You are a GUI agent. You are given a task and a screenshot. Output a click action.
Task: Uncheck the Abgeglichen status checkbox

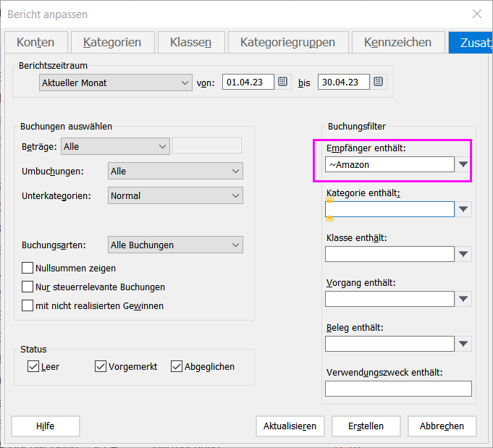(177, 366)
